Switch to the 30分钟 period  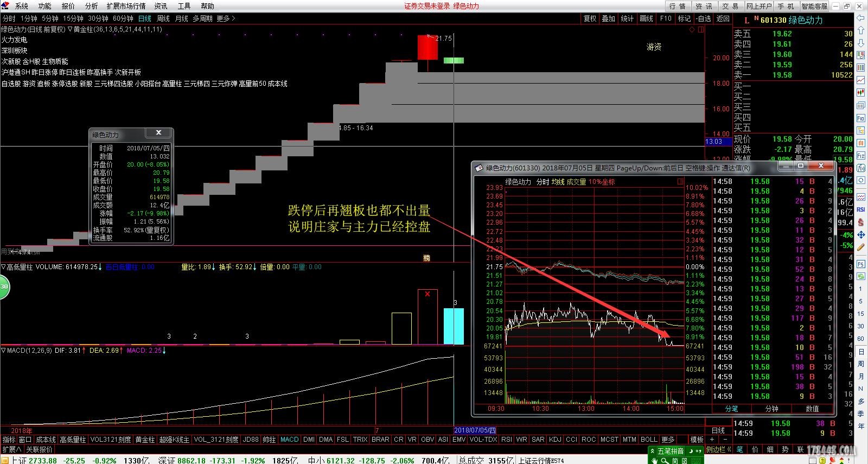point(98,18)
